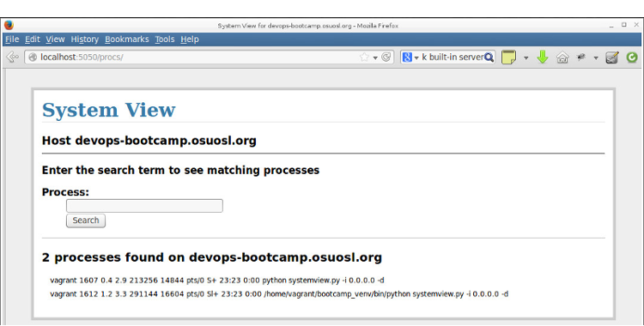Click the globe site identity icon
Image resolution: width=644 pixels, height=326 pixels.
coord(33,57)
